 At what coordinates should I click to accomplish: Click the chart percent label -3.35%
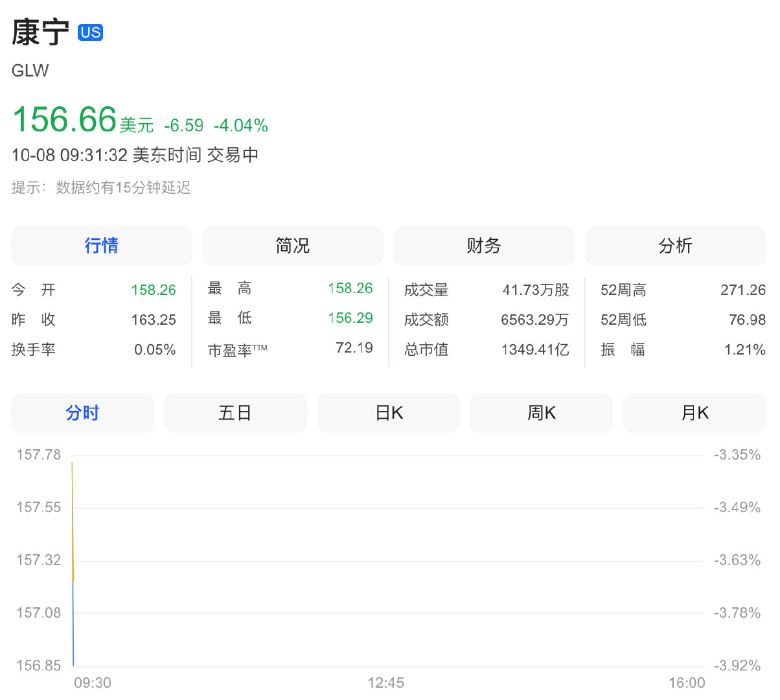[737, 454]
